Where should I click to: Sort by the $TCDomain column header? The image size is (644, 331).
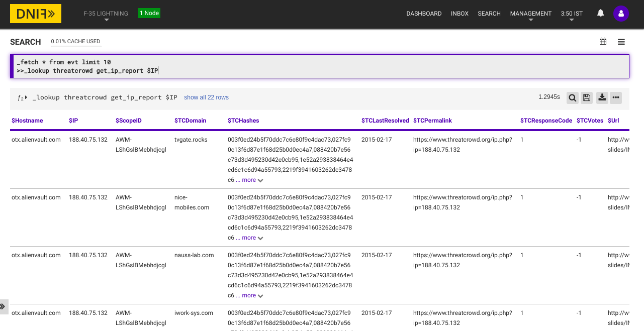click(x=190, y=121)
